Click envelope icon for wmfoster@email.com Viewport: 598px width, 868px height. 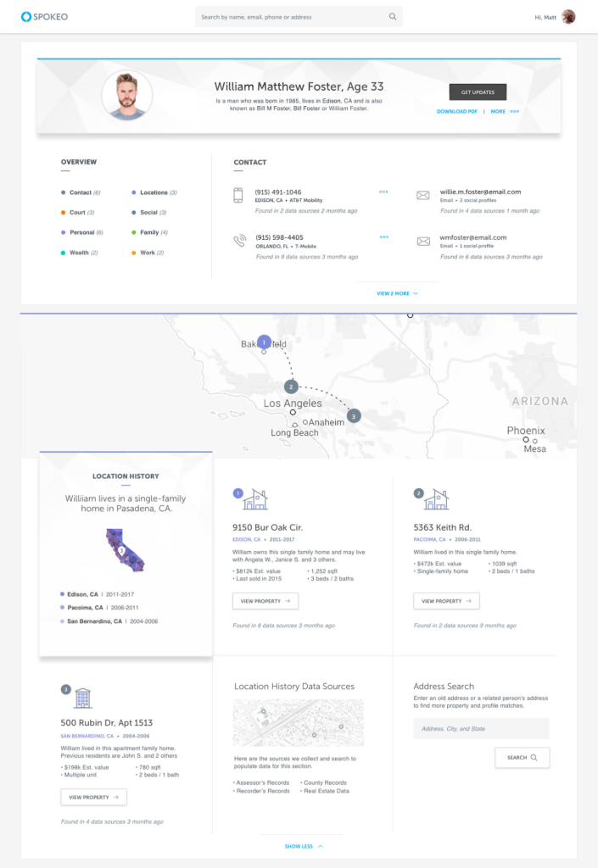coord(423,242)
